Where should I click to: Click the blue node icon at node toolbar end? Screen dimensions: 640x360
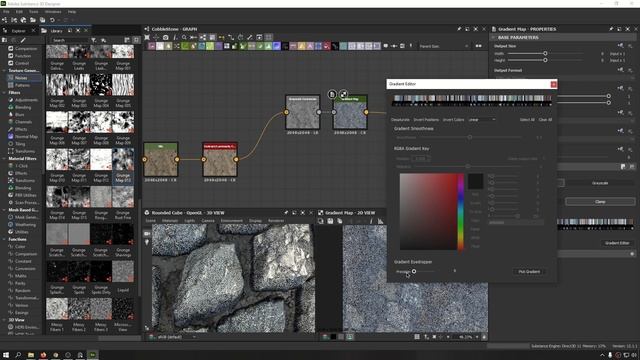pyautogui.click(x=376, y=46)
